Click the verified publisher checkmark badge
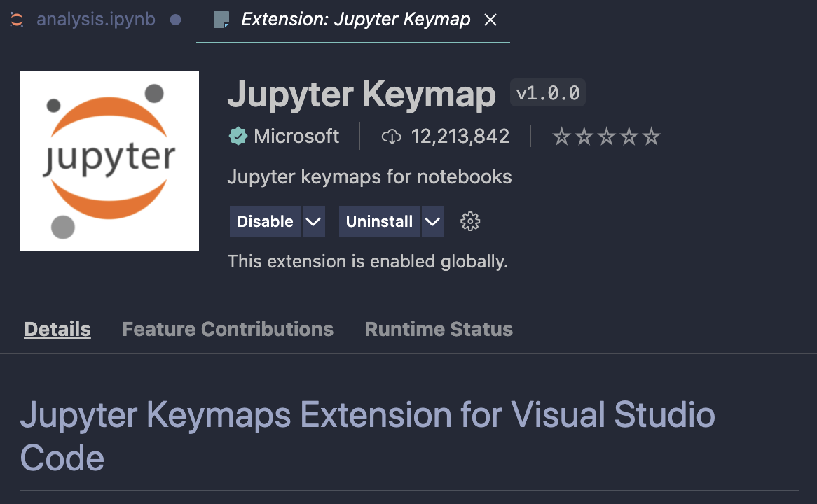This screenshot has height=504, width=817. pos(238,136)
